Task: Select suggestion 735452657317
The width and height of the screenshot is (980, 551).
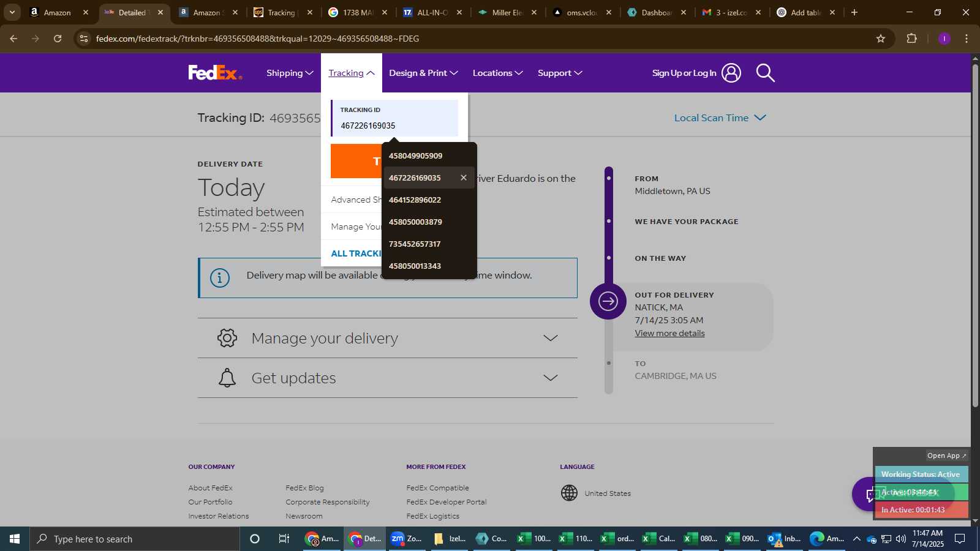Action: 429,244
